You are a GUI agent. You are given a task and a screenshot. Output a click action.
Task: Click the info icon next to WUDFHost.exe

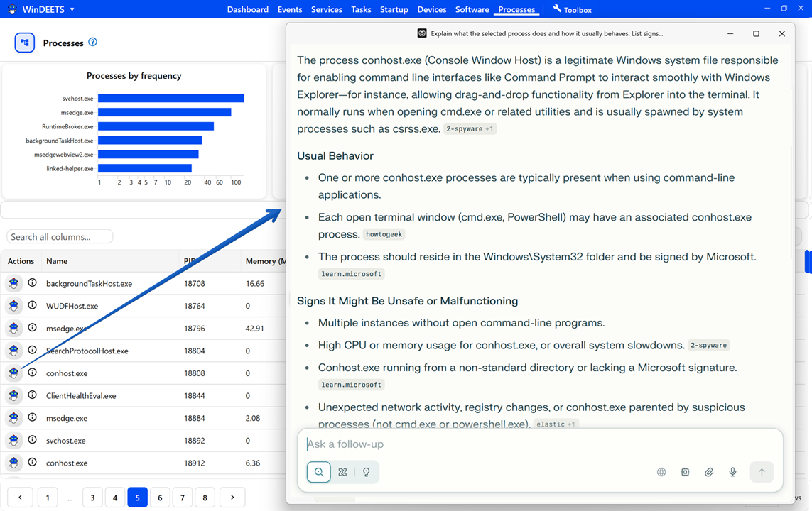33,305
